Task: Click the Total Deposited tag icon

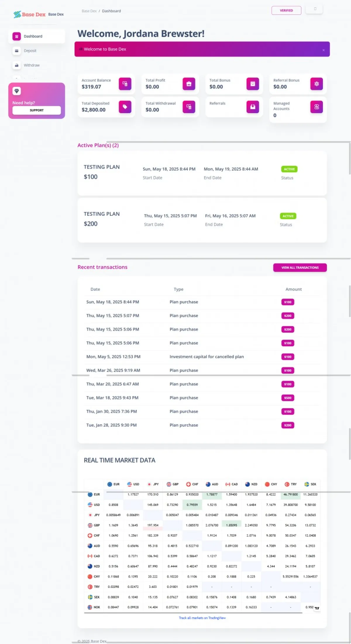Action: click(125, 107)
